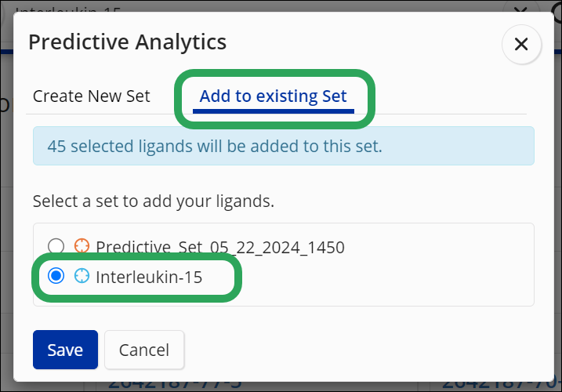562x392 pixels.
Task: Switch to the Create New Set tab
Action: [91, 96]
